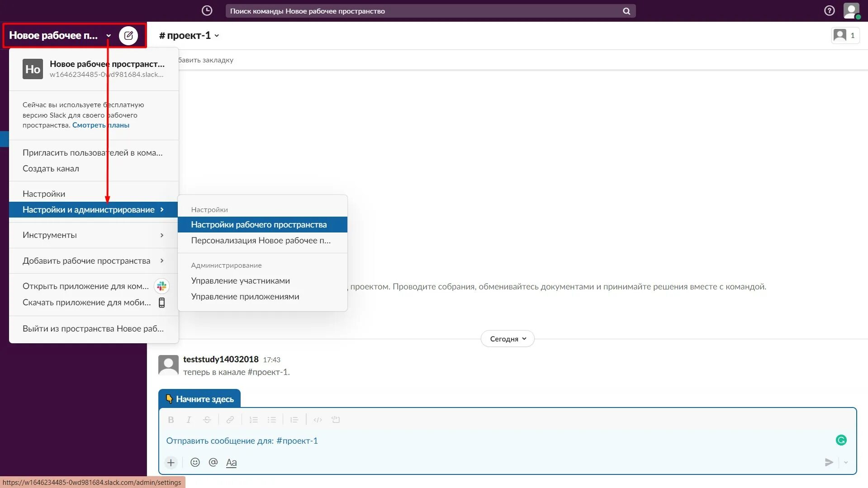
Task: Select Управление участниками
Action: (x=262, y=280)
